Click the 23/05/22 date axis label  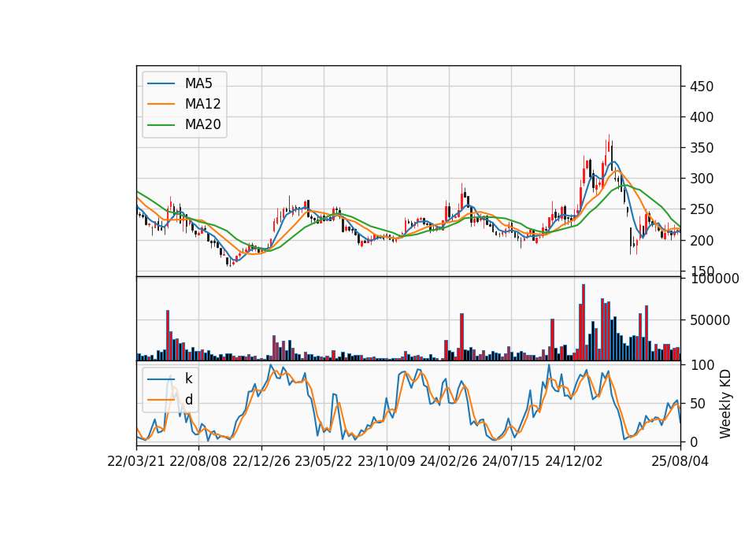pos(324,461)
